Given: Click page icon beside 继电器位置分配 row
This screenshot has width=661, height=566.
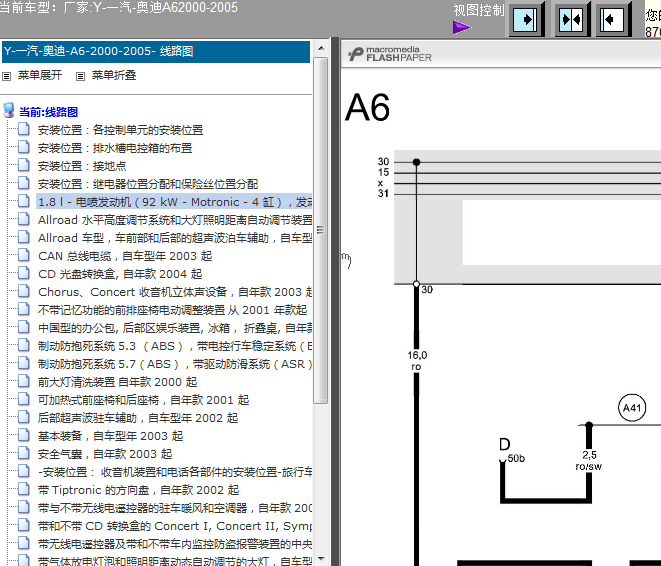Looking at the screenshot, I should 24,183.
